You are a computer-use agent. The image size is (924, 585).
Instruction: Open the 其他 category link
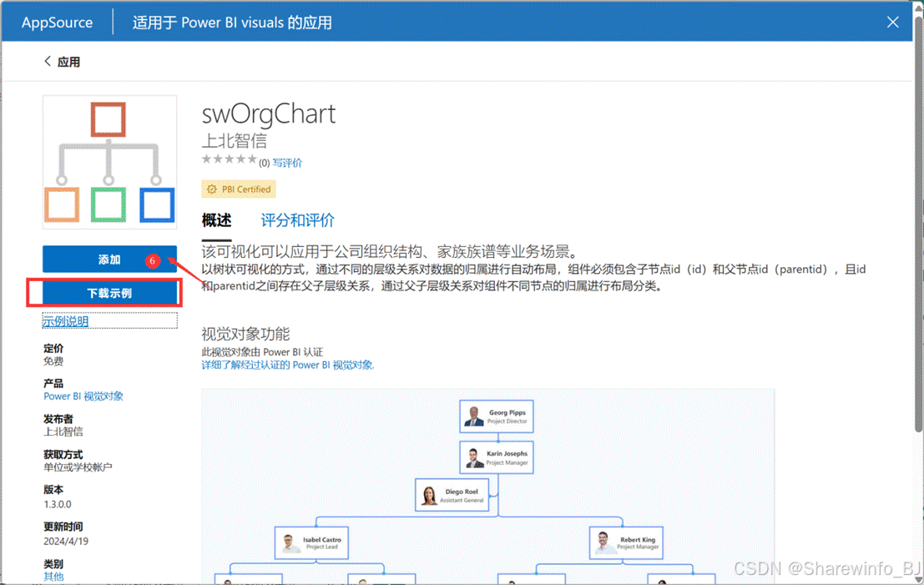pyautogui.click(x=53, y=576)
